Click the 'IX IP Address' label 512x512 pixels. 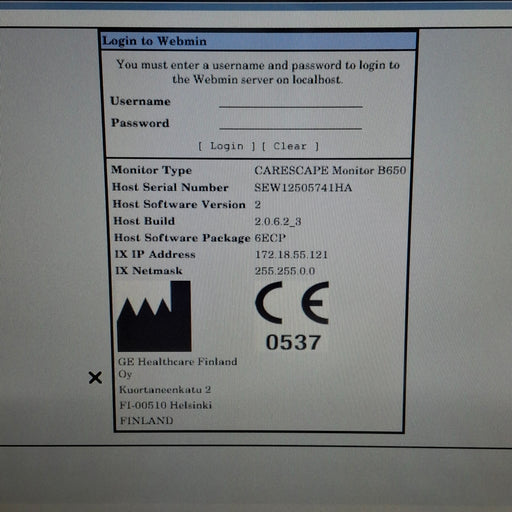pos(155,254)
